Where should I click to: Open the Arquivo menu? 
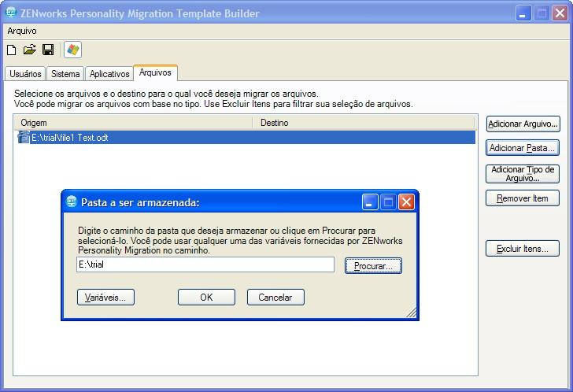point(22,31)
